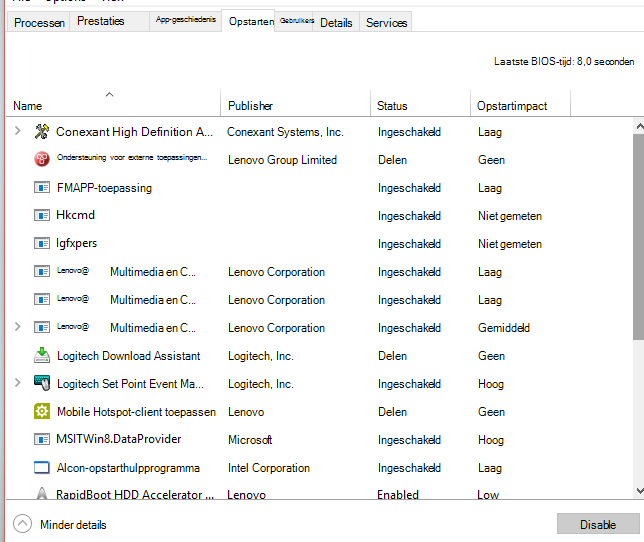Click the Mobile Hotspot-client gear icon
644x542 pixels.
41,411
